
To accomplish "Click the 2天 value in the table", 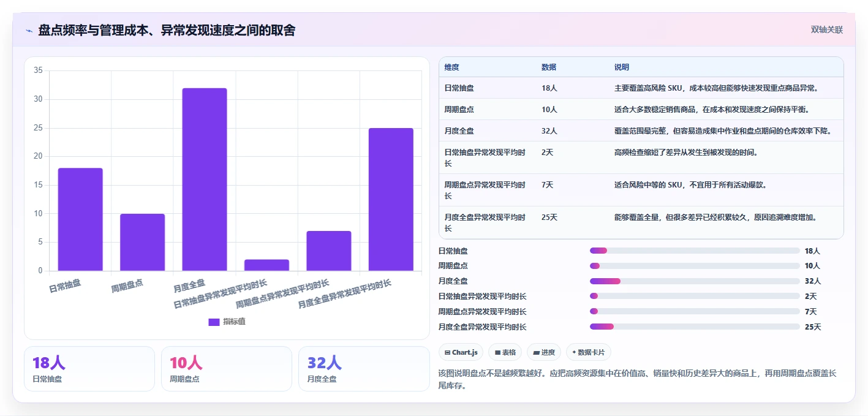I will (548, 153).
